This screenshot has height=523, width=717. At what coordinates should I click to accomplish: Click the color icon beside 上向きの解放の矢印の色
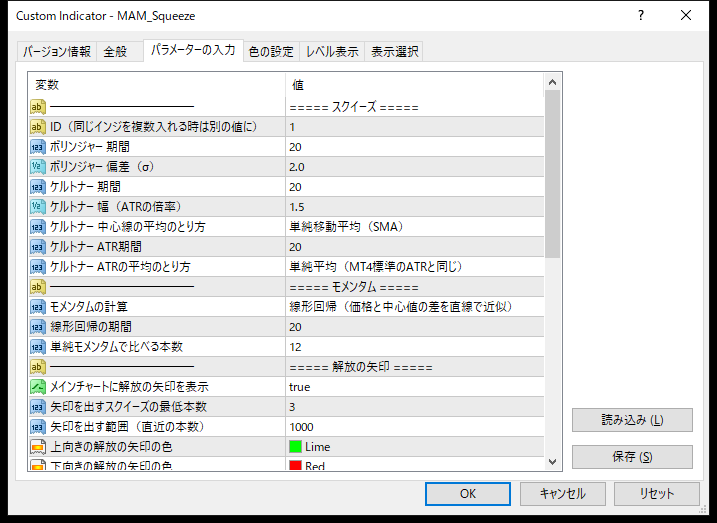(37, 447)
